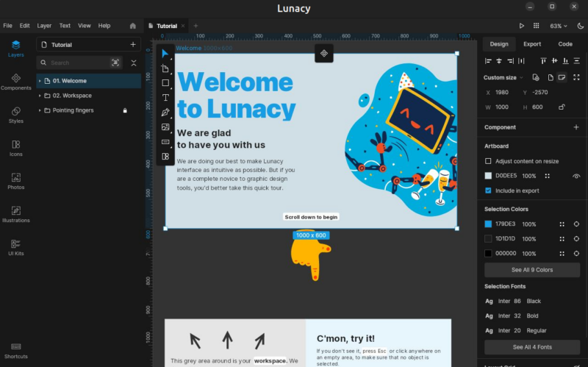Open the Help menu
Image resolution: width=588 pixels, height=367 pixels.
pos(104,26)
